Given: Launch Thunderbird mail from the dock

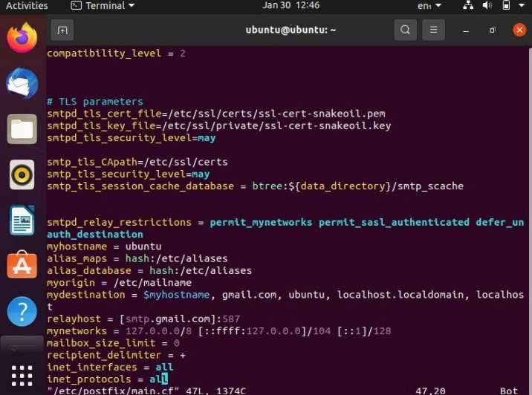Looking at the screenshot, I should (22, 83).
